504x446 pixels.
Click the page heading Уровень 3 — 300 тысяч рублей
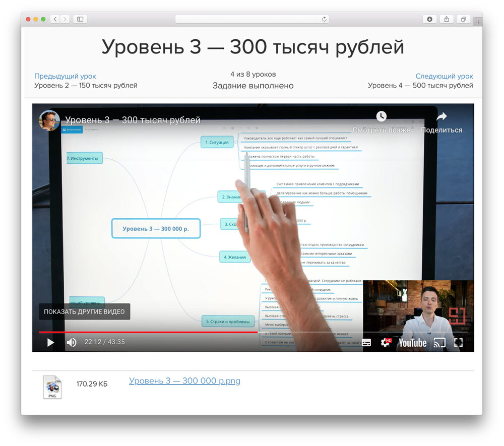click(x=253, y=47)
